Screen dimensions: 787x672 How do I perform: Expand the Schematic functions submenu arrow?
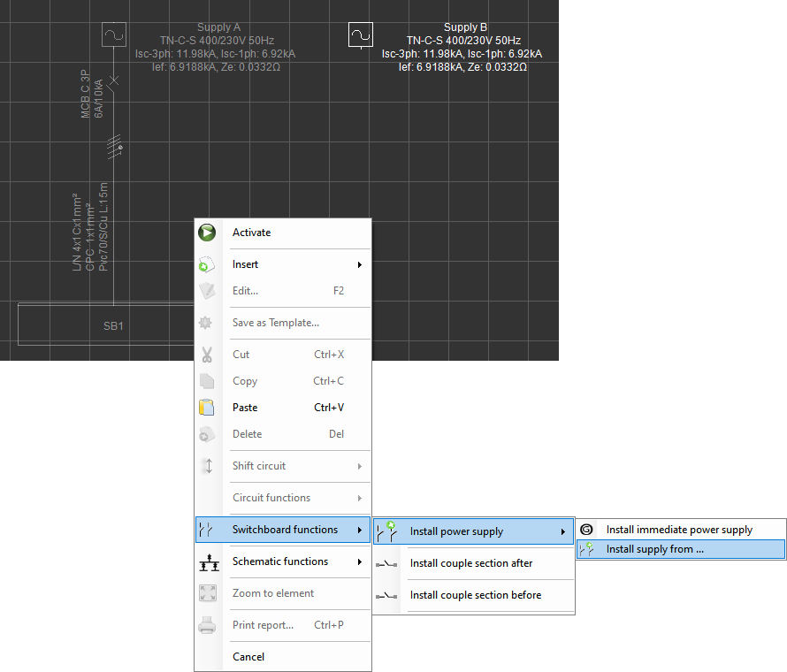tap(359, 561)
